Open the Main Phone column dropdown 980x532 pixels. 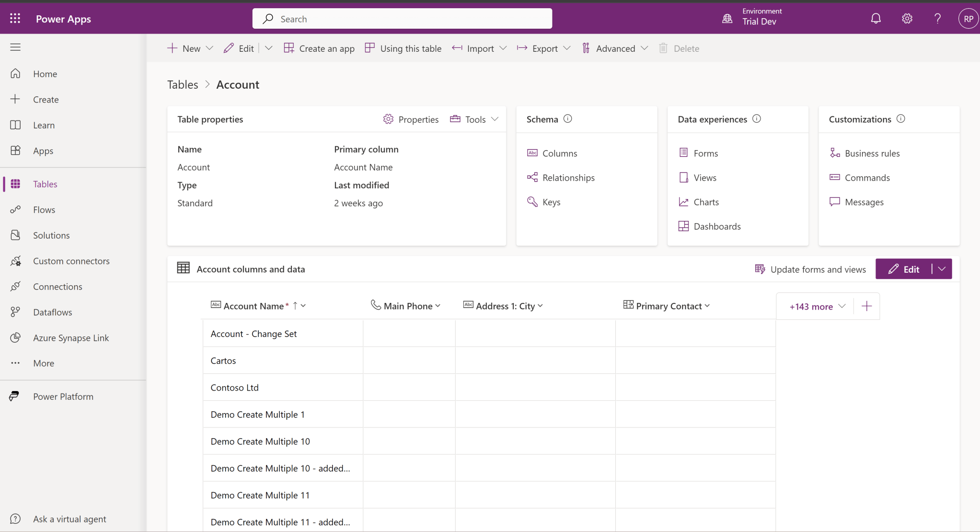coord(438,306)
